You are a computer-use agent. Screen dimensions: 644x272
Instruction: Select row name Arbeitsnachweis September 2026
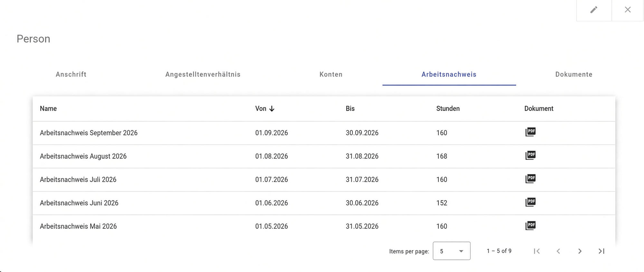coord(89,133)
